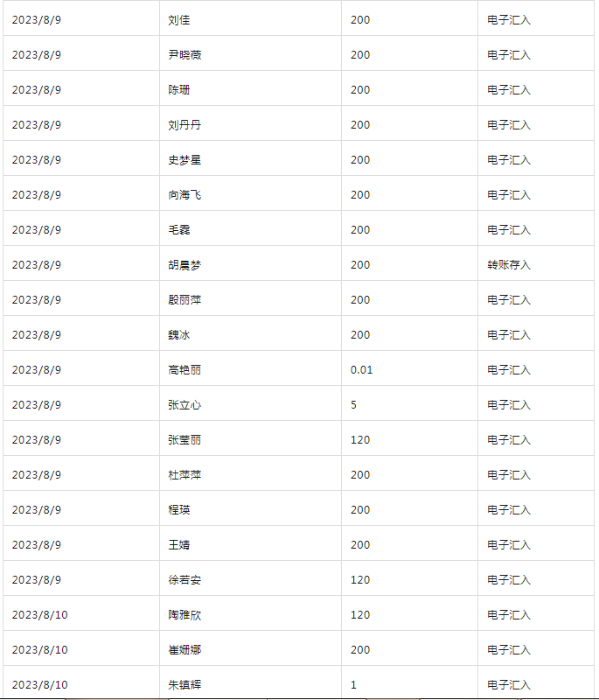The height and width of the screenshot is (700, 599).
Task: Select the cell with name 史梦星
Action: click(x=250, y=160)
